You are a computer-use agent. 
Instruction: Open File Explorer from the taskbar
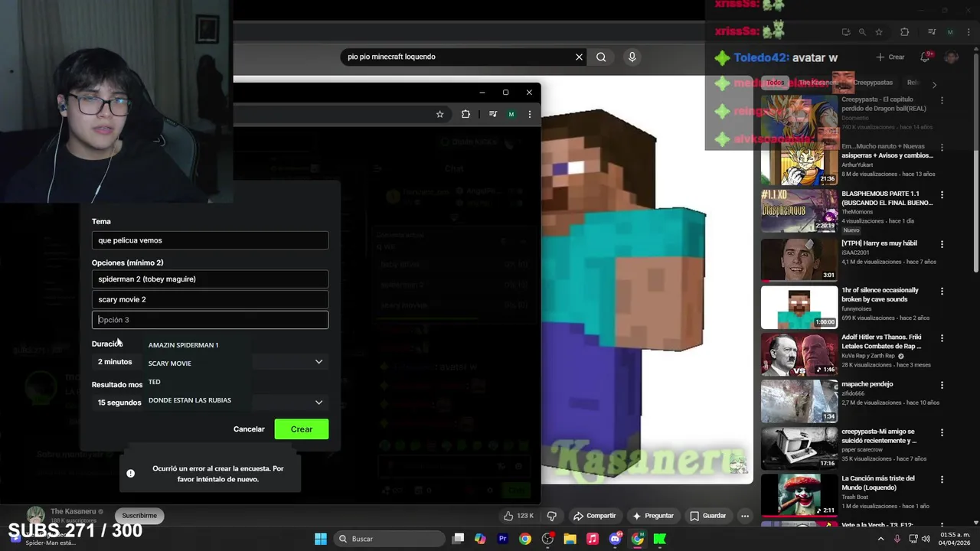click(570, 539)
